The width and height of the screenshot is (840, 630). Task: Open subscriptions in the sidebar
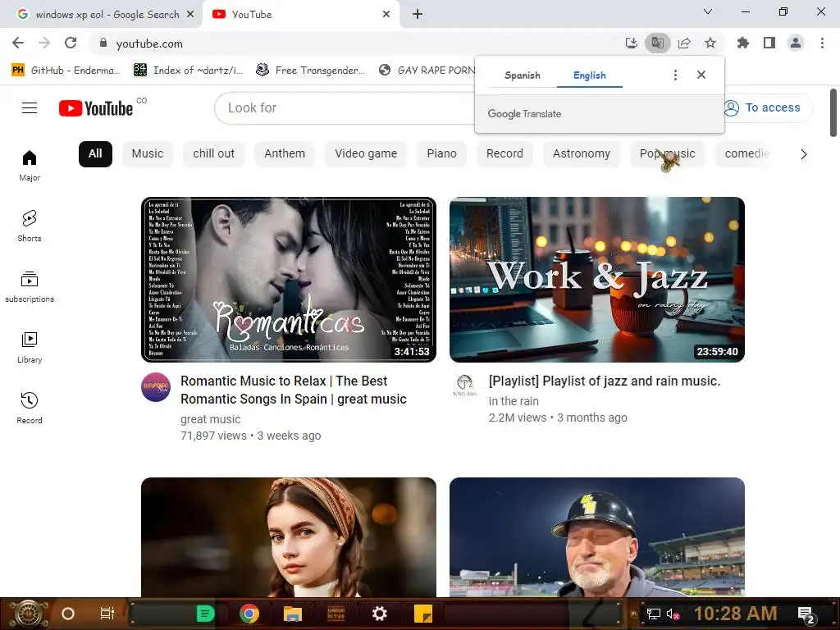pos(30,286)
